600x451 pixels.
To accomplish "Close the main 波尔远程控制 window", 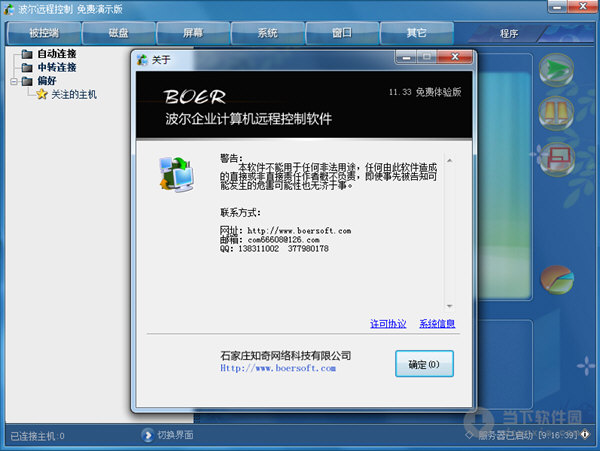I will pyautogui.click(x=583, y=7).
